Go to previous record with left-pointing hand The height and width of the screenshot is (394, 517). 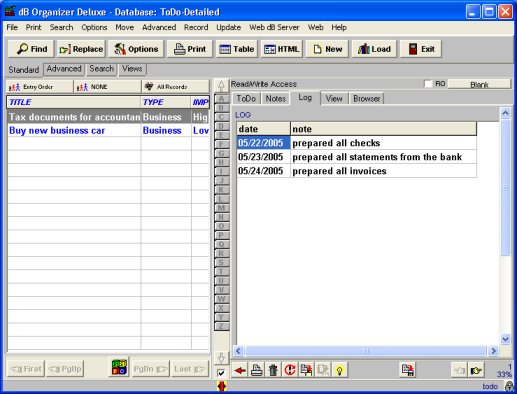tap(459, 370)
